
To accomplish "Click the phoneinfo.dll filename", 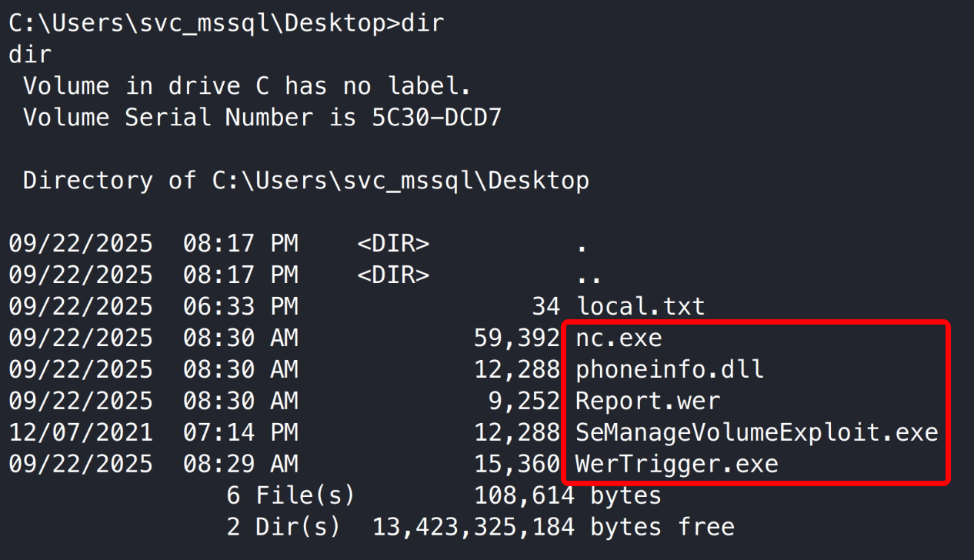I will [x=669, y=370].
